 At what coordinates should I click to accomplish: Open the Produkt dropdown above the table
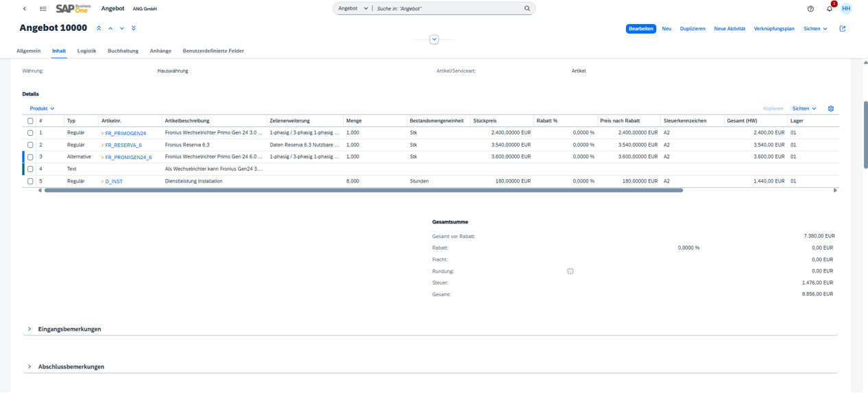click(x=42, y=108)
